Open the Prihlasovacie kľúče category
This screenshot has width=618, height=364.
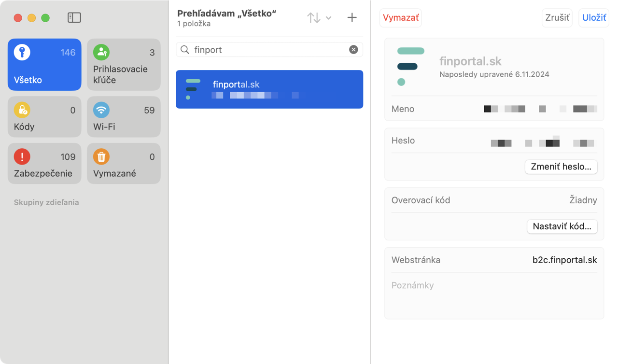(x=124, y=65)
